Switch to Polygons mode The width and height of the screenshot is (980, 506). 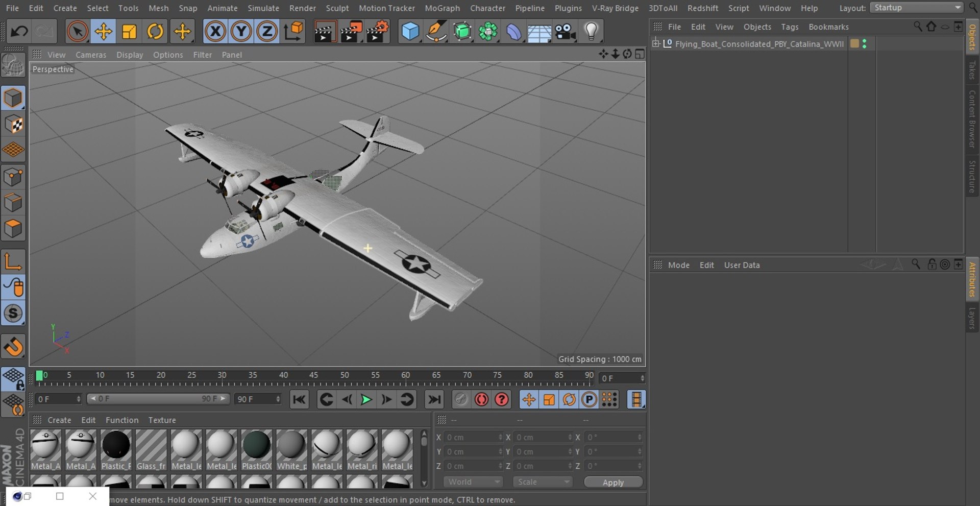point(13,229)
